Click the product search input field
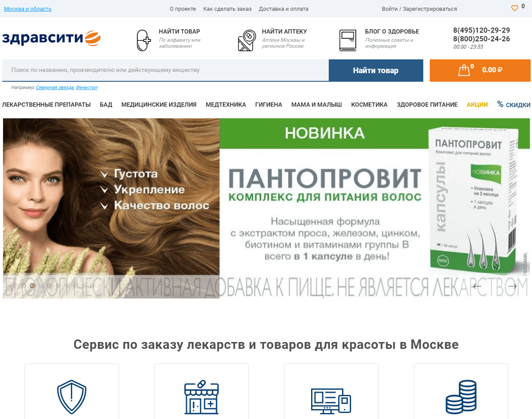 coord(165,70)
